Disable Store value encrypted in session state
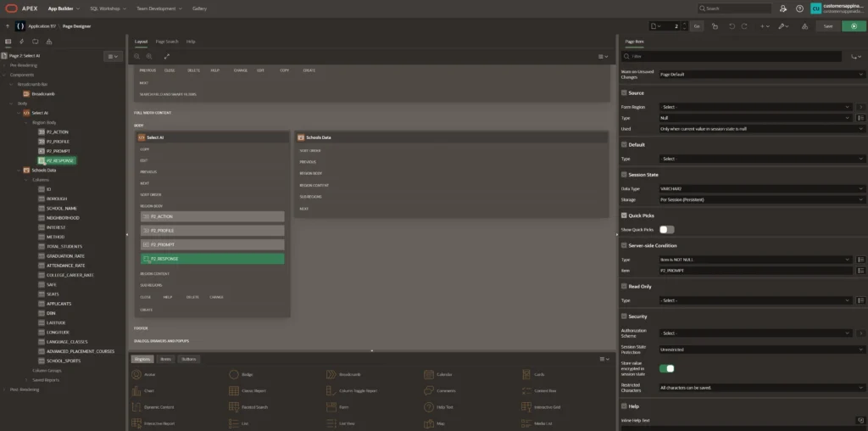This screenshot has height=431, width=868. click(x=666, y=368)
